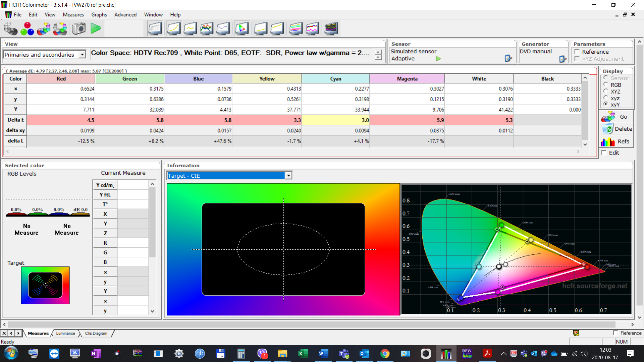The height and width of the screenshot is (362, 644).
Task: Click the Go button
Action: 616,117
